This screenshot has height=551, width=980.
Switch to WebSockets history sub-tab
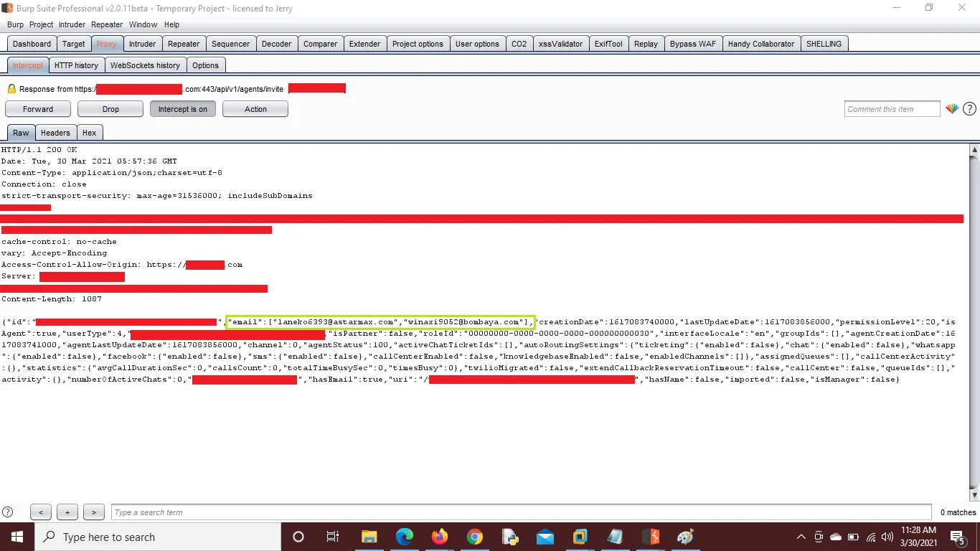coord(145,65)
